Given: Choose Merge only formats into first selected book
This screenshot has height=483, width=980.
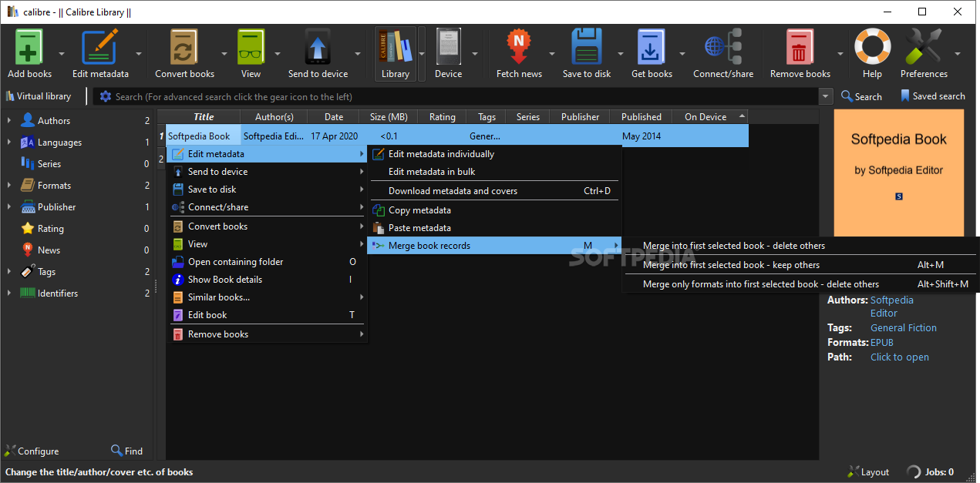Looking at the screenshot, I should (x=800, y=284).
